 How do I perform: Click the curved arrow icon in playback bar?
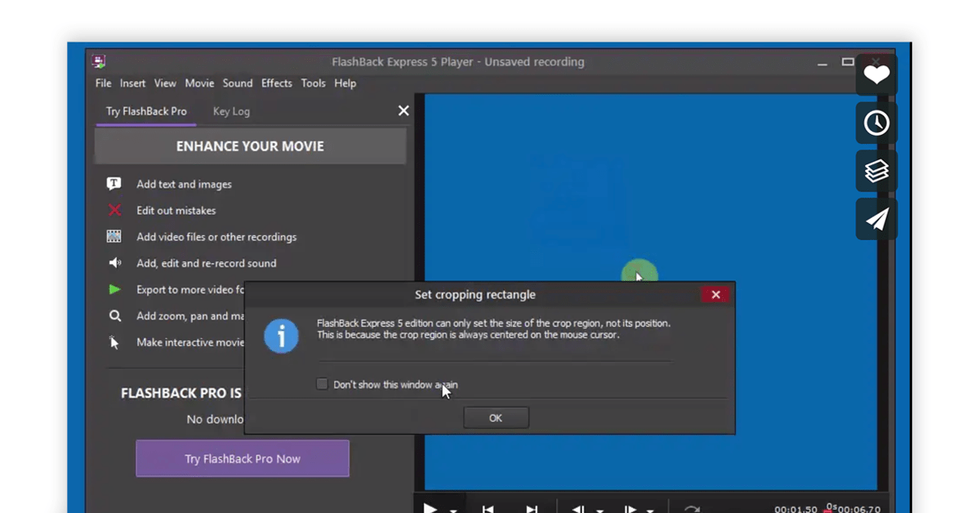click(x=692, y=508)
